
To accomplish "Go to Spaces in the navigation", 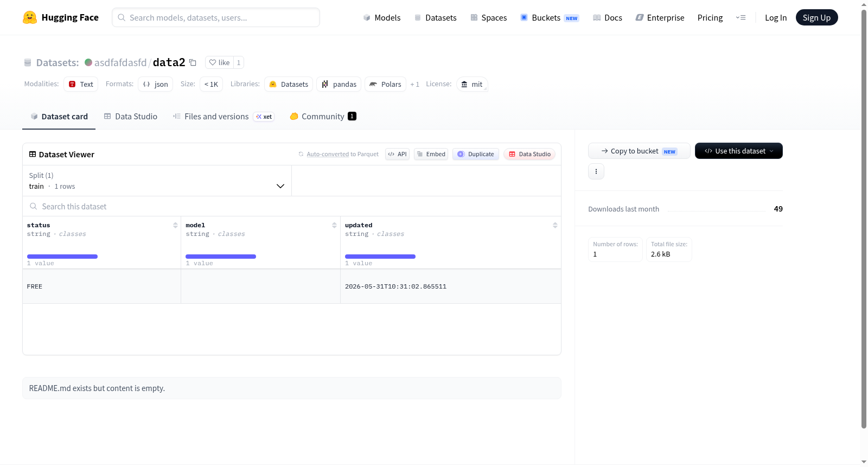I will [x=489, y=18].
